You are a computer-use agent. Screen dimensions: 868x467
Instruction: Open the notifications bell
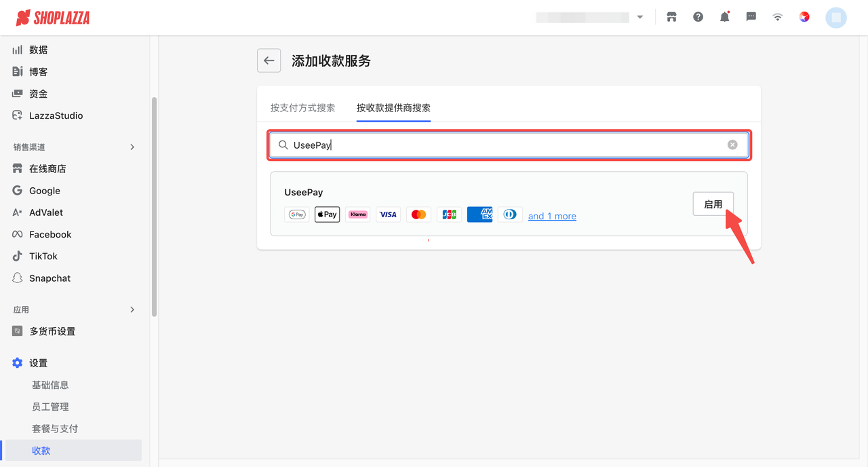pos(724,17)
